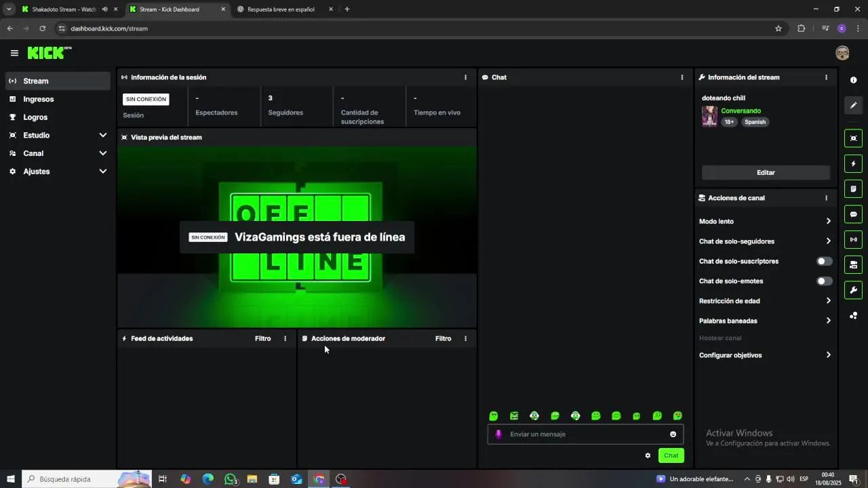Toggle the chat bubble panel icon
868x488 pixels.
(x=853, y=214)
